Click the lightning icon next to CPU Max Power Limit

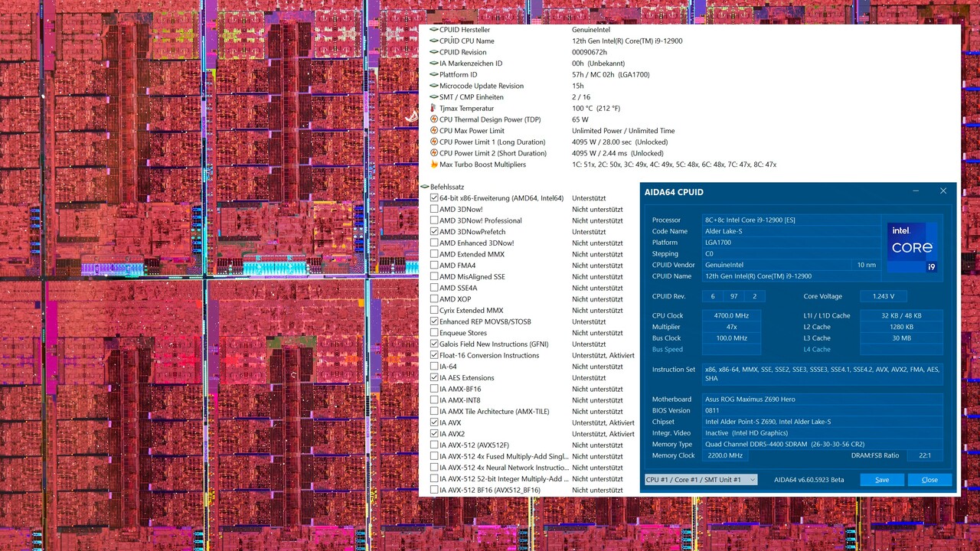coord(435,130)
